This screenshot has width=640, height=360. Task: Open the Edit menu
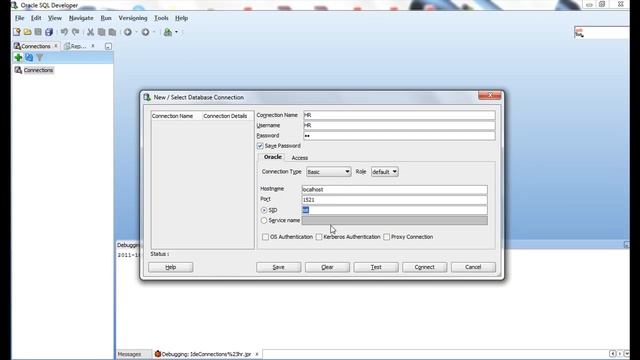(x=36, y=18)
